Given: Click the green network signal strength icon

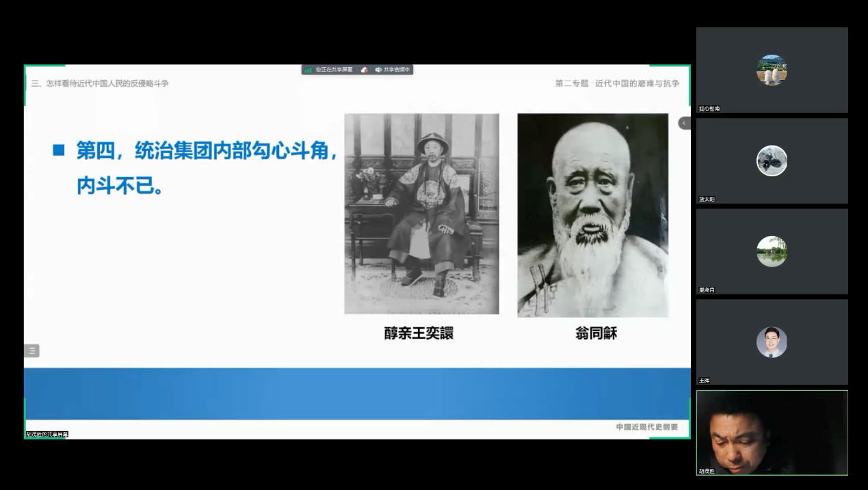Looking at the screenshot, I should (x=308, y=70).
